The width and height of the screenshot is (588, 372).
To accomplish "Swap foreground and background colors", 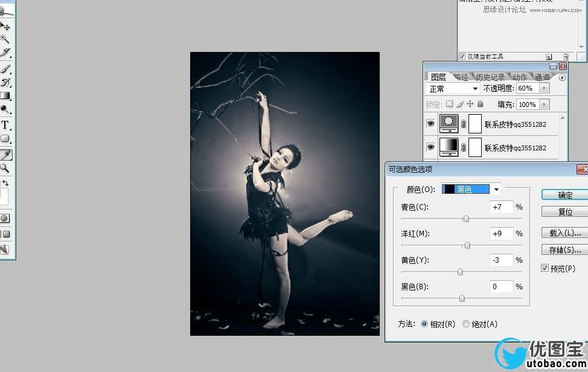I will click(5, 183).
